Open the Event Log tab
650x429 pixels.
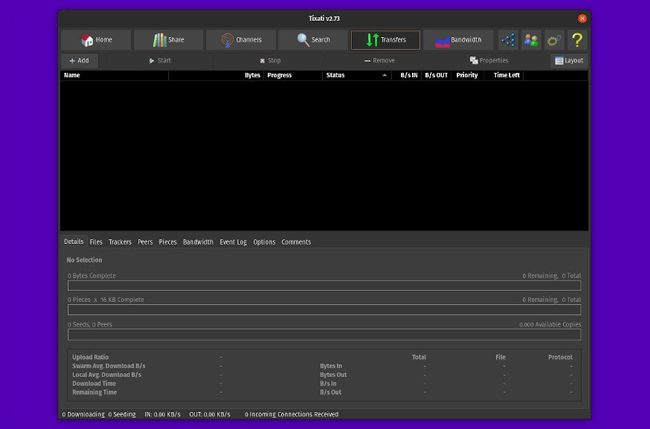point(233,242)
